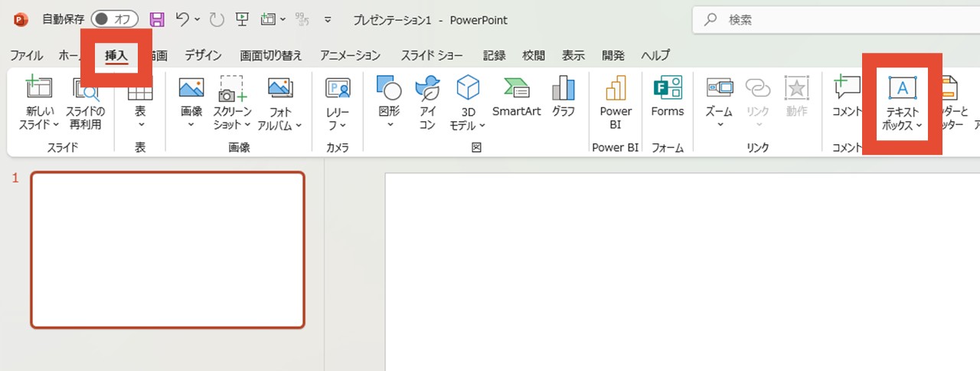Open the 図形 shapes gallery
The width and height of the screenshot is (980, 371).
[x=389, y=103]
